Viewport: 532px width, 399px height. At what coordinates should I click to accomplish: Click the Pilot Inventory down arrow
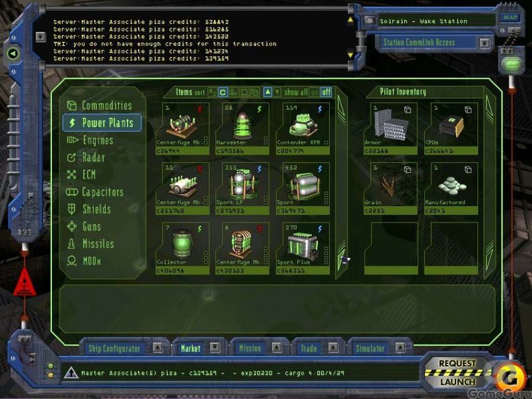click(x=489, y=257)
